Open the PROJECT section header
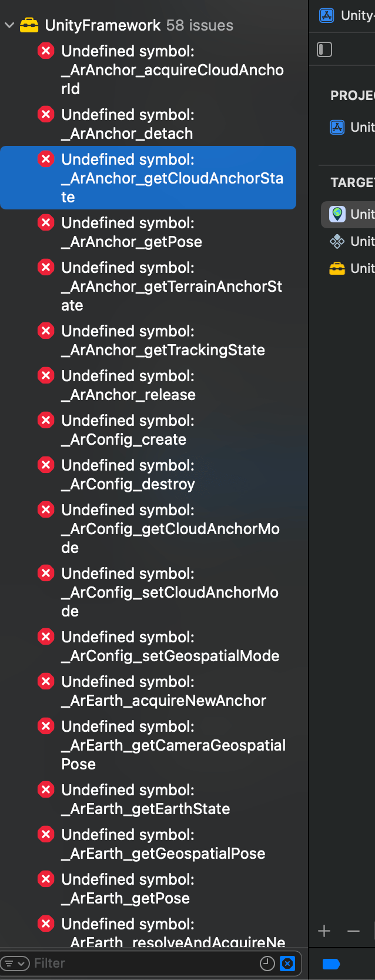 353,95
